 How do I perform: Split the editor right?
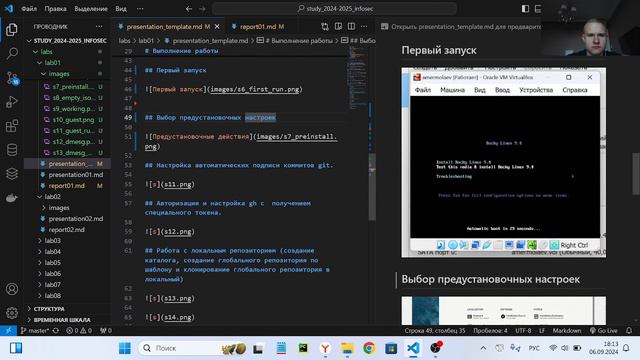[351, 27]
